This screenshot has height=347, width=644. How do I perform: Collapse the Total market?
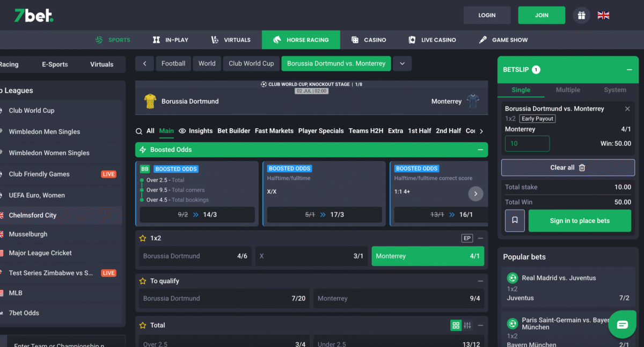point(480,325)
